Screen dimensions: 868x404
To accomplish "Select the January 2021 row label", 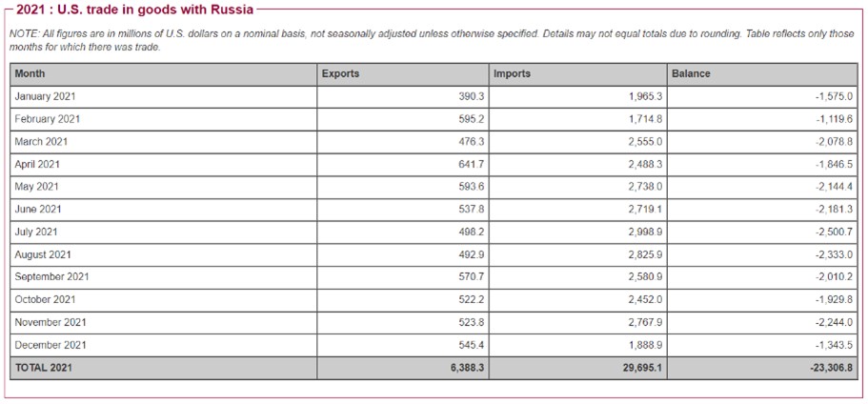I will pyautogui.click(x=45, y=96).
